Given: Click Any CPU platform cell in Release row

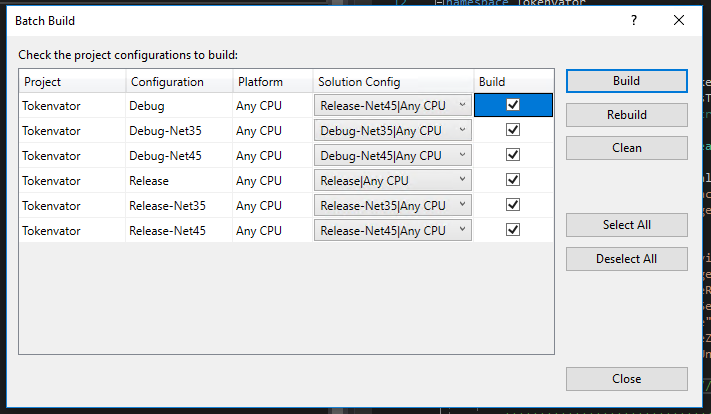Looking at the screenshot, I should click(273, 180).
